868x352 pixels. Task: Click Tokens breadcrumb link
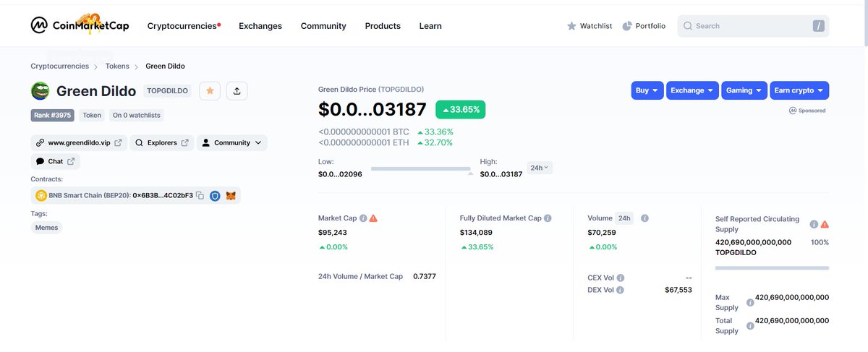coord(117,66)
